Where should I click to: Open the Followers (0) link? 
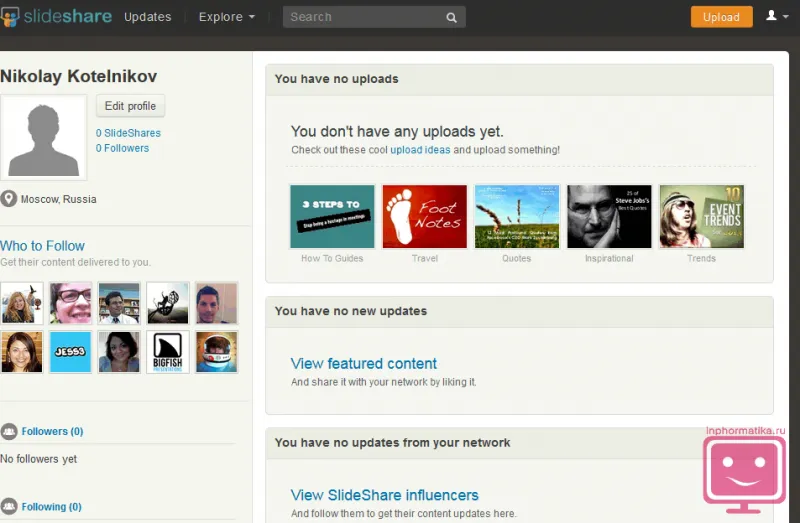52,432
